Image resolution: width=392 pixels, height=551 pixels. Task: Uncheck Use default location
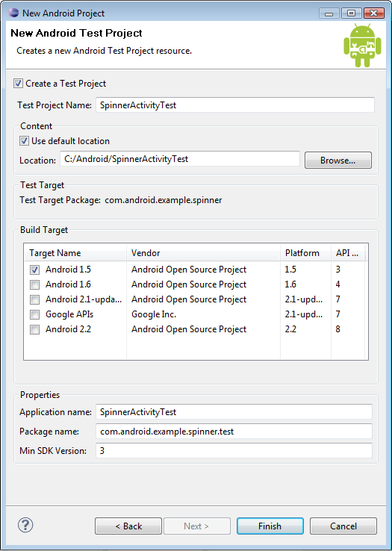click(24, 141)
